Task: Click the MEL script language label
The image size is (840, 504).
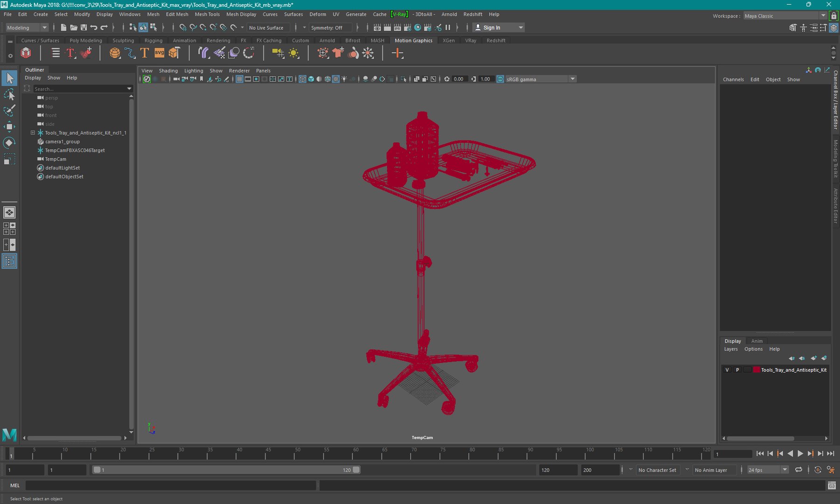Action: click(x=15, y=485)
